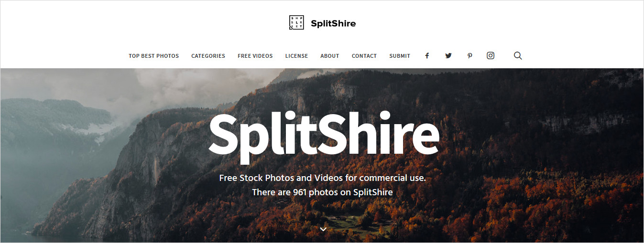This screenshot has width=644, height=243.
Task: Open the Pinterest icon link
Action: point(470,56)
